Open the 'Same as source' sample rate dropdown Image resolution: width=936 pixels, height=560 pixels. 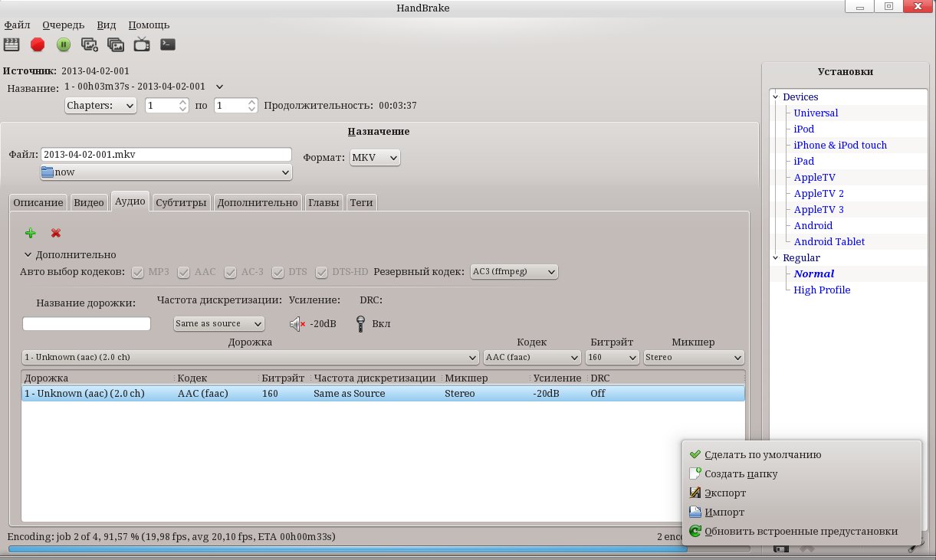click(219, 324)
